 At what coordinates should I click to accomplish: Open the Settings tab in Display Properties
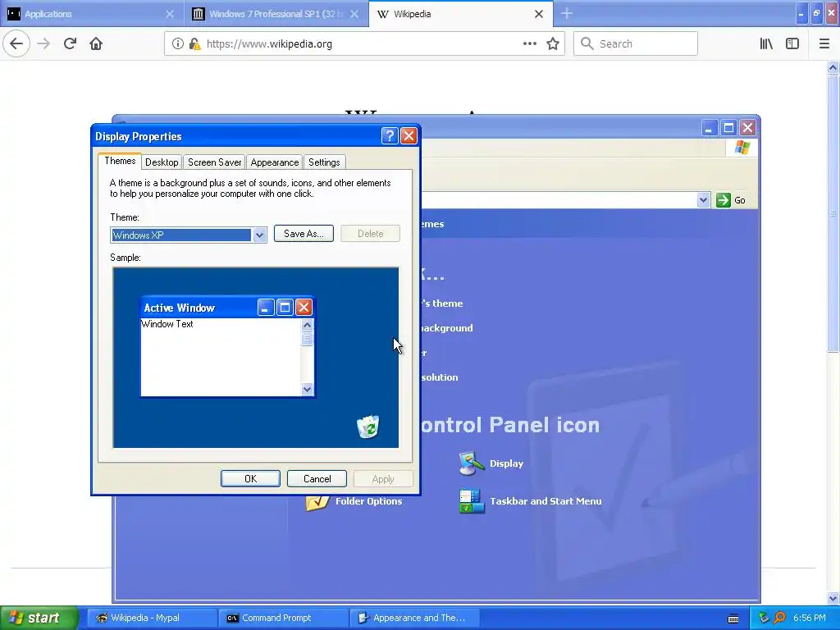pos(324,162)
